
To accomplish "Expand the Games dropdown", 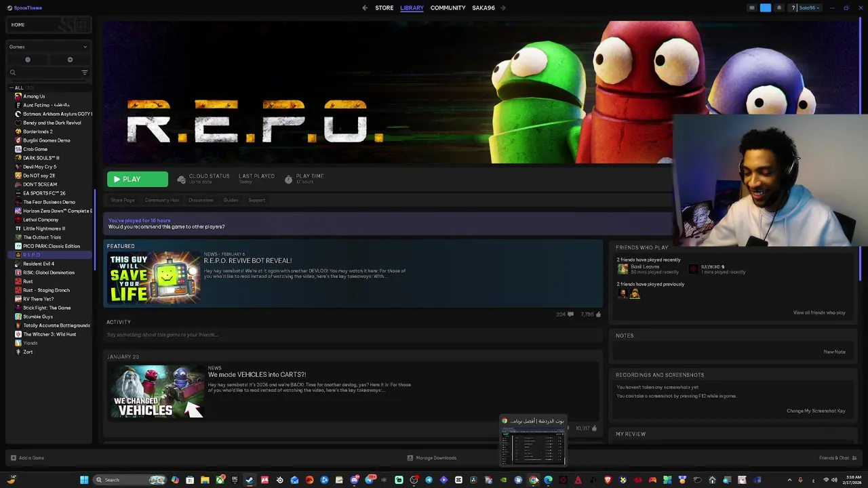I will 47,47.
